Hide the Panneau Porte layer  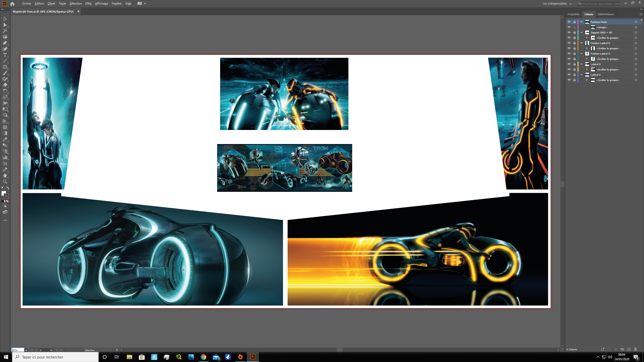tap(569, 22)
